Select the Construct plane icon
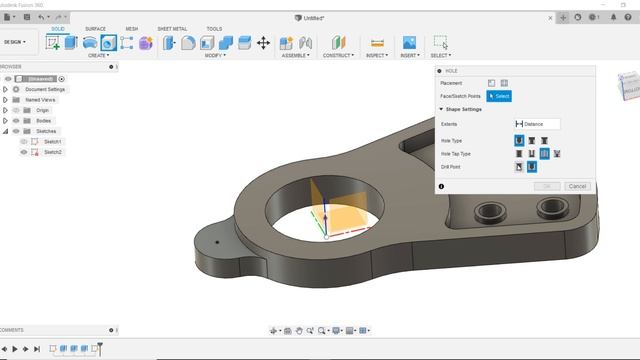The height and width of the screenshot is (360, 640). (x=338, y=42)
